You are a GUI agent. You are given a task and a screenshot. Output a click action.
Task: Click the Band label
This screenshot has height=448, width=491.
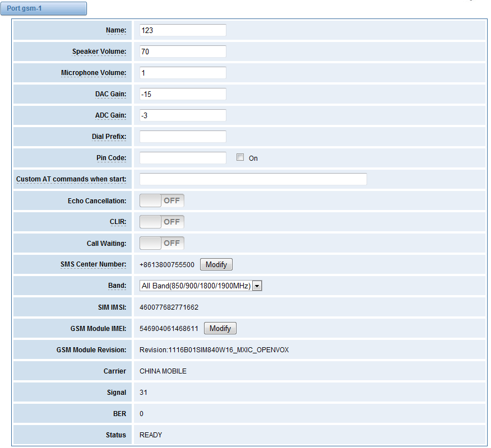117,286
